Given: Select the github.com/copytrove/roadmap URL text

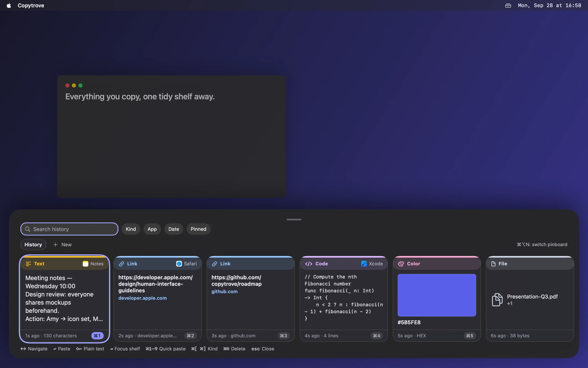Looking at the screenshot, I should pyautogui.click(x=236, y=281).
